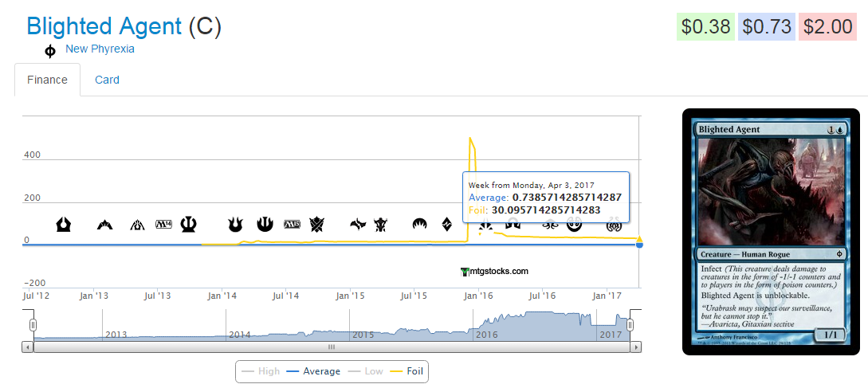Image resolution: width=868 pixels, height=388 pixels.
Task: Click the Jan '15 axis label
Action: click(351, 296)
